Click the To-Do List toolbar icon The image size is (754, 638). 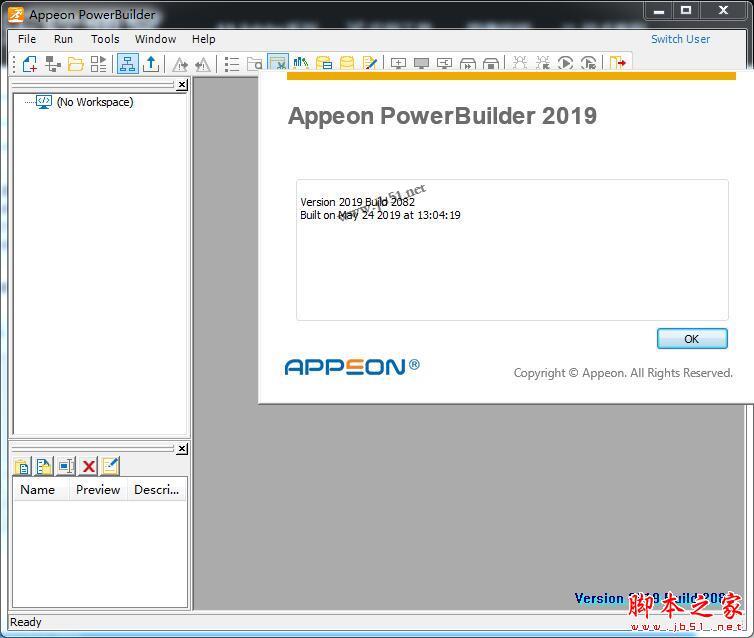[232, 63]
